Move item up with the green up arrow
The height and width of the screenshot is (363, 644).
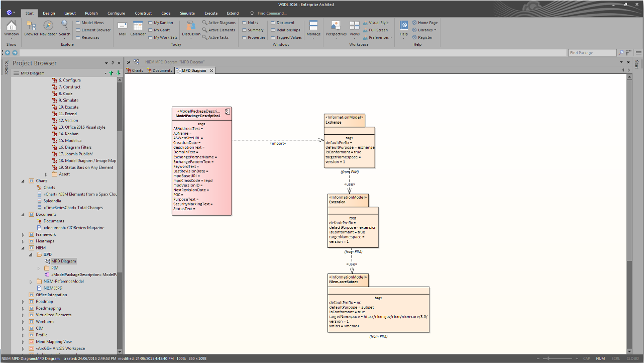click(x=112, y=73)
